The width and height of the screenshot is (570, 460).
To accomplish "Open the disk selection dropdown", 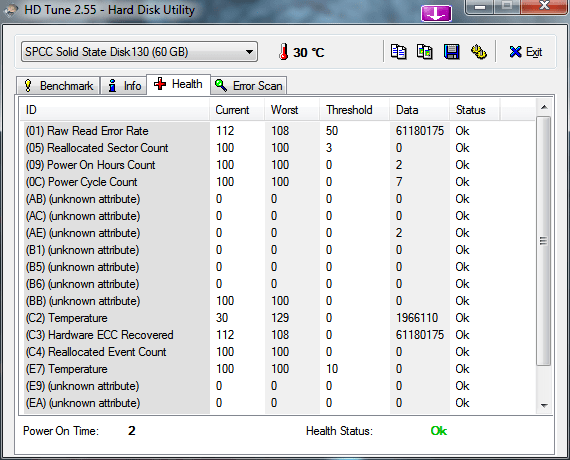I will 139,52.
